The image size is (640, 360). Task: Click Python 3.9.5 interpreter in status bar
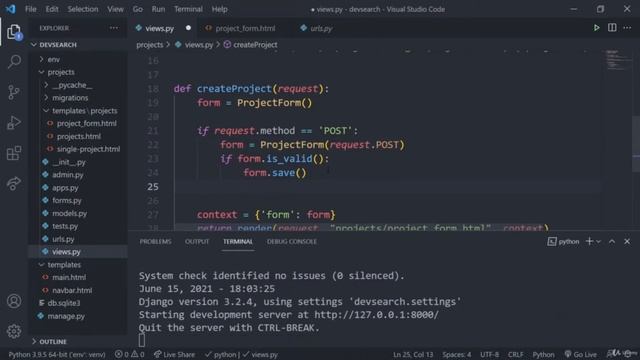(x=57, y=354)
